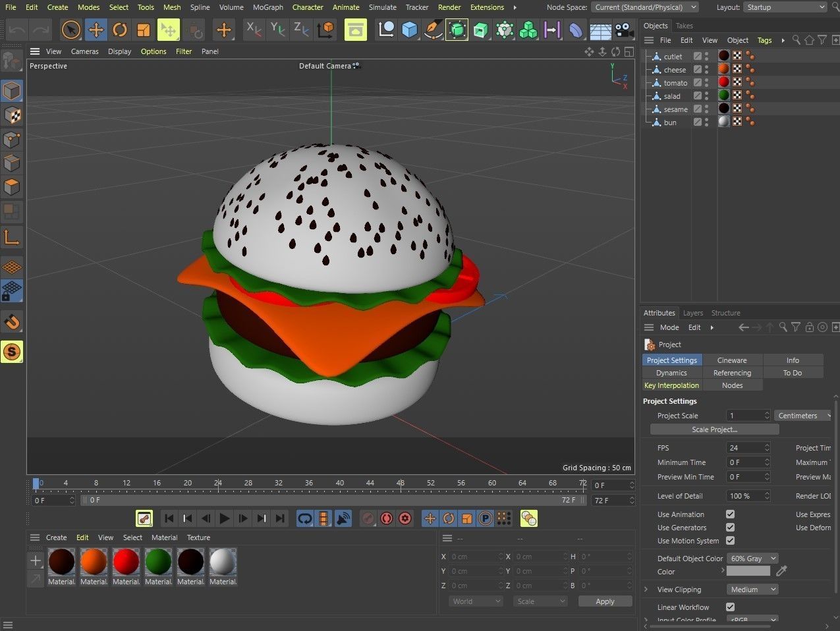
Task: Toggle Z axis lock
Action: tap(301, 29)
